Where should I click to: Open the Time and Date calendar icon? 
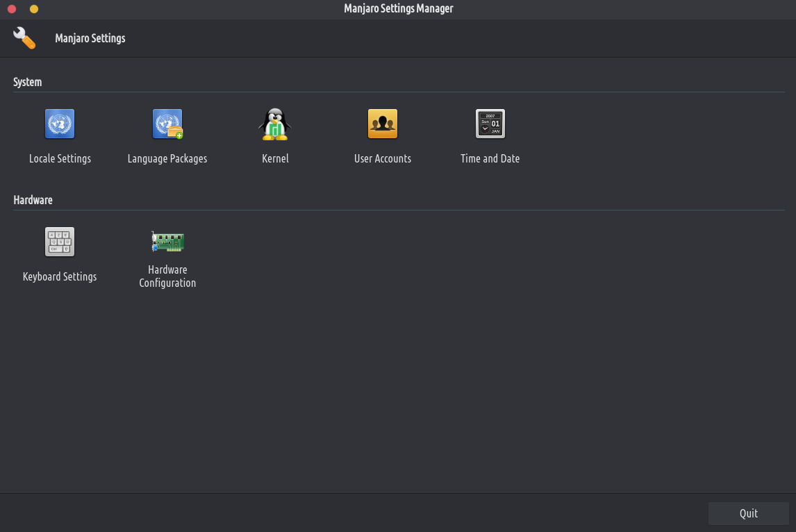pyautogui.click(x=490, y=124)
